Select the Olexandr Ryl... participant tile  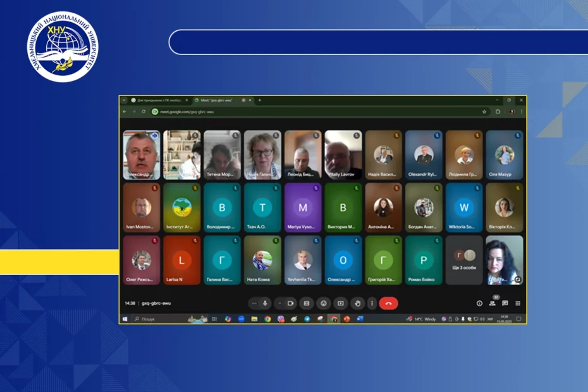424,154
